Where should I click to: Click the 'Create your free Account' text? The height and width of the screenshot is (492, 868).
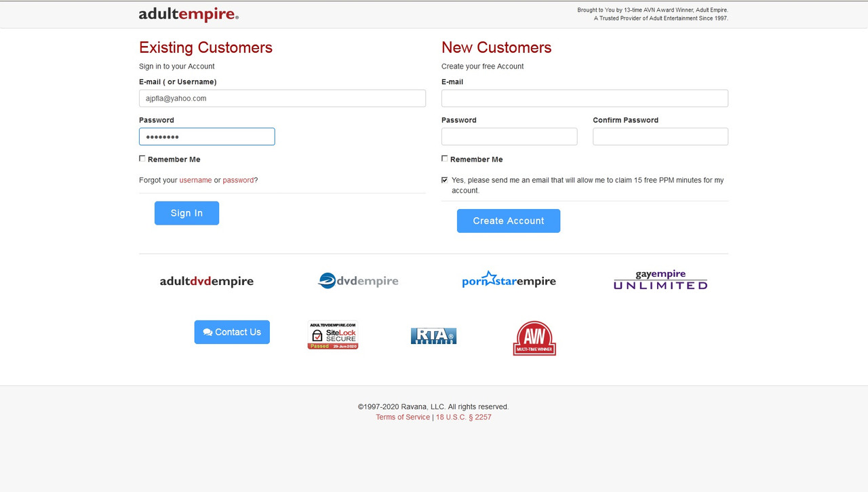click(482, 67)
